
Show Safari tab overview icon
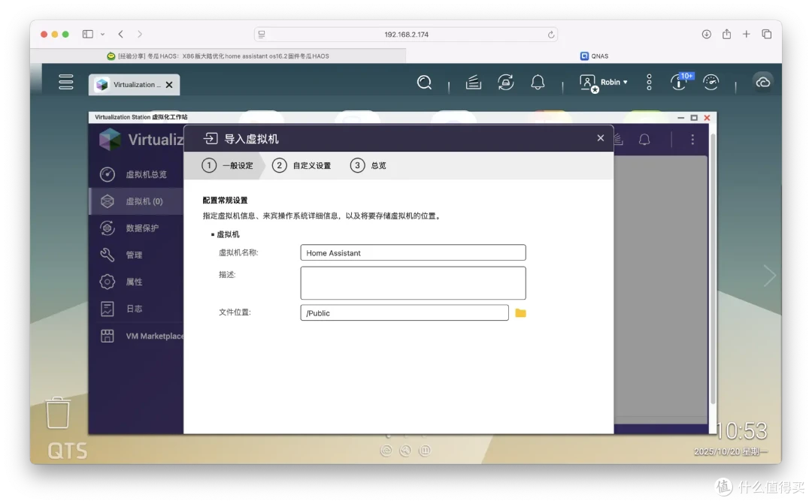pos(766,34)
